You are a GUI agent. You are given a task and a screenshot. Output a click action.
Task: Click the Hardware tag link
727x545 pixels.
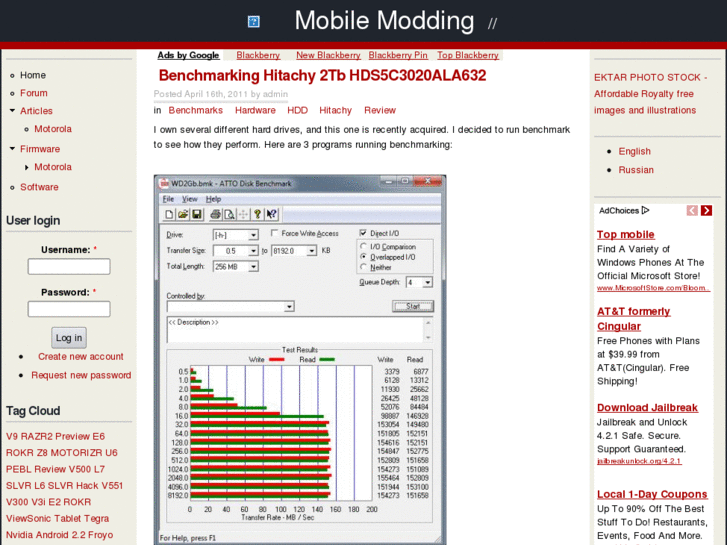[255, 110]
